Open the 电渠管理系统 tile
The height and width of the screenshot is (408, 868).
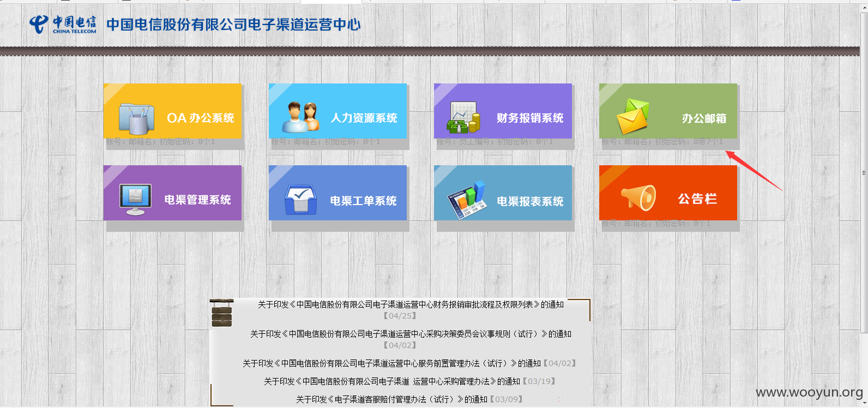172,193
